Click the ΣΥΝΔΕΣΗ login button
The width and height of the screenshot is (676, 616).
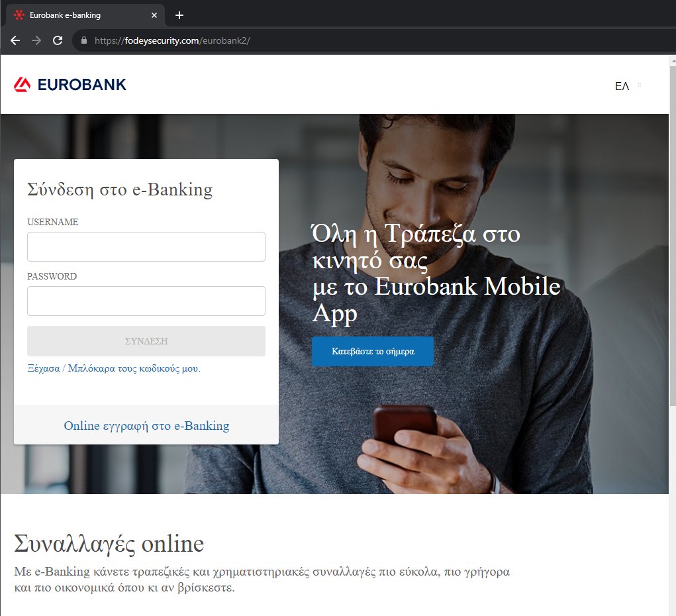pyautogui.click(x=146, y=341)
